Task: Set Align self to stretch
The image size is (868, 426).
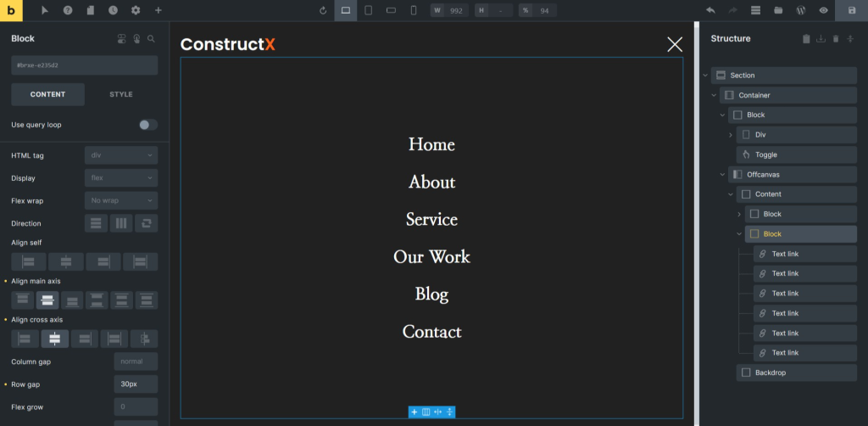Action: tap(140, 262)
